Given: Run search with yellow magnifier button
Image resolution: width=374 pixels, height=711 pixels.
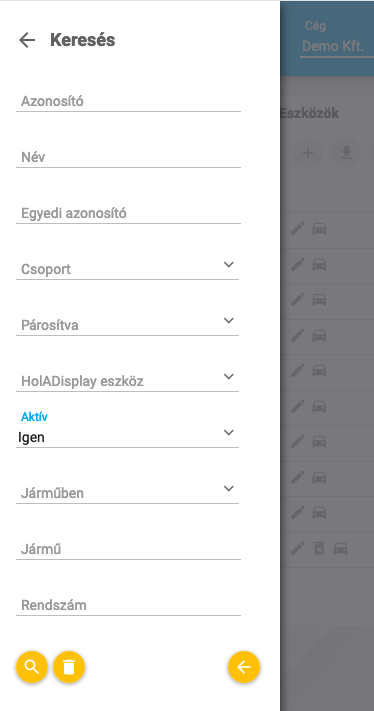Looking at the screenshot, I should pyautogui.click(x=32, y=667).
